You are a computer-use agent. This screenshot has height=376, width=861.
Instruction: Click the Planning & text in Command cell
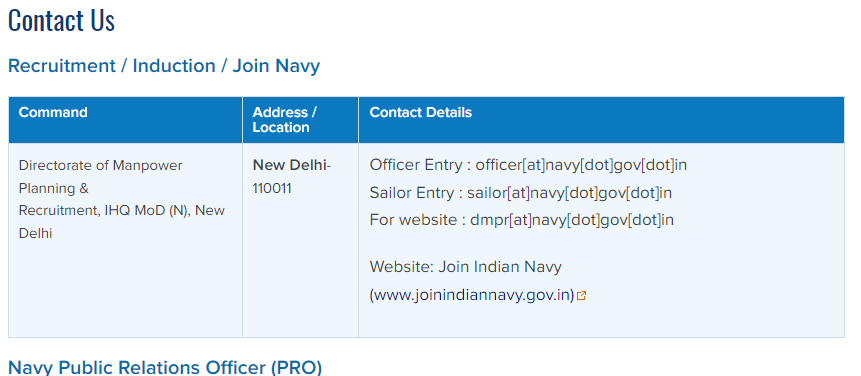pos(54,188)
